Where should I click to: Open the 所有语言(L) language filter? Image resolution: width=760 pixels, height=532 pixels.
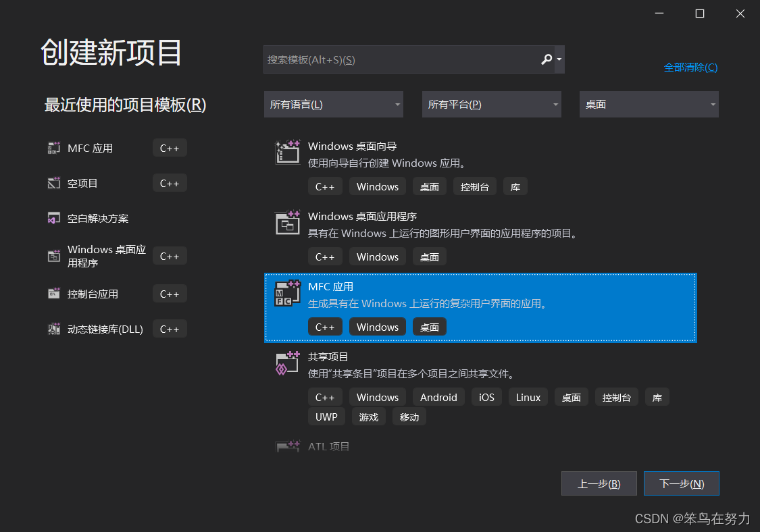[x=334, y=104]
